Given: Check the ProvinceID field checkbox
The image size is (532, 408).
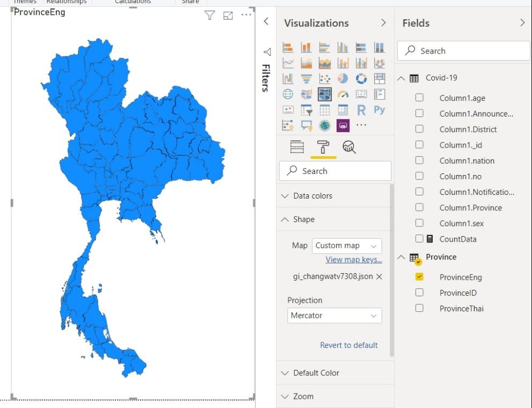Looking at the screenshot, I should pos(419,293).
